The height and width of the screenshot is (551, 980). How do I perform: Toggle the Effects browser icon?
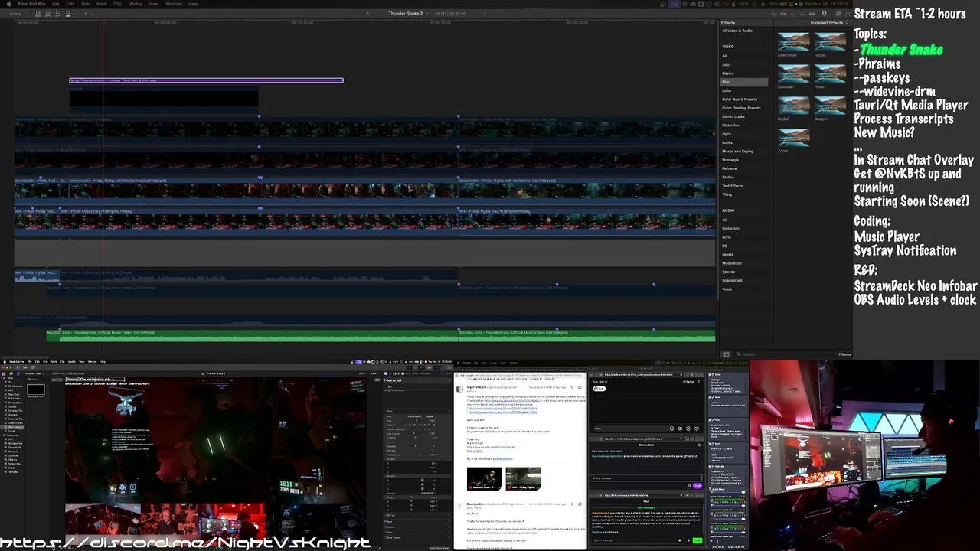[x=838, y=14]
